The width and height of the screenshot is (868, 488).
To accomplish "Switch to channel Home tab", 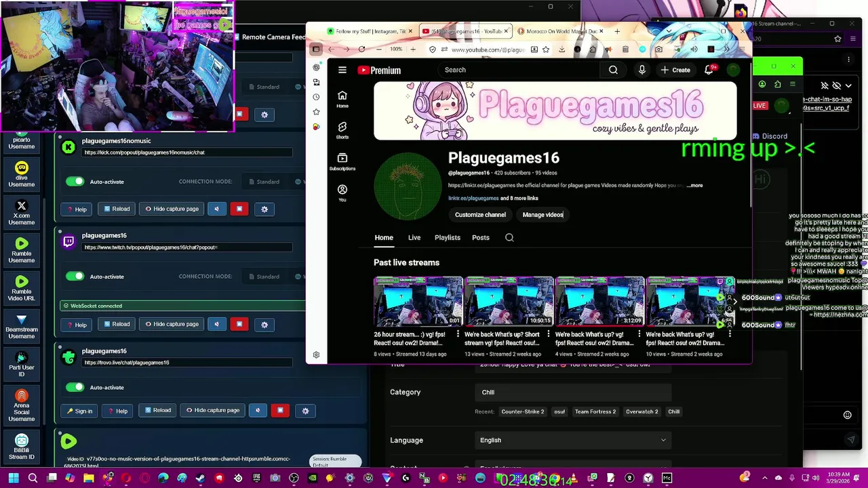I will [384, 238].
